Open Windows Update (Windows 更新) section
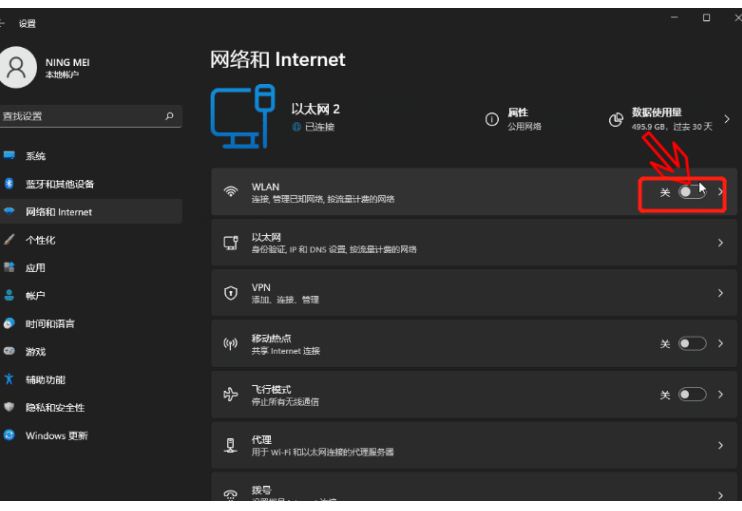 point(57,436)
